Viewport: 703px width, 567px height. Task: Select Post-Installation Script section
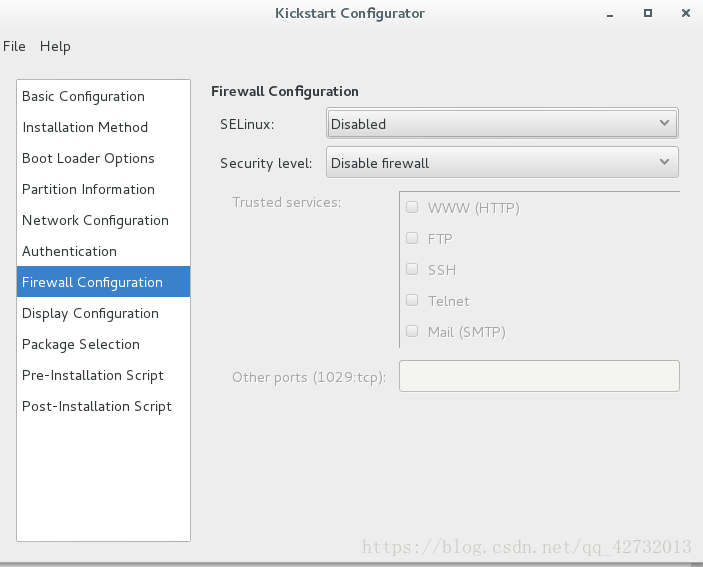click(104, 406)
